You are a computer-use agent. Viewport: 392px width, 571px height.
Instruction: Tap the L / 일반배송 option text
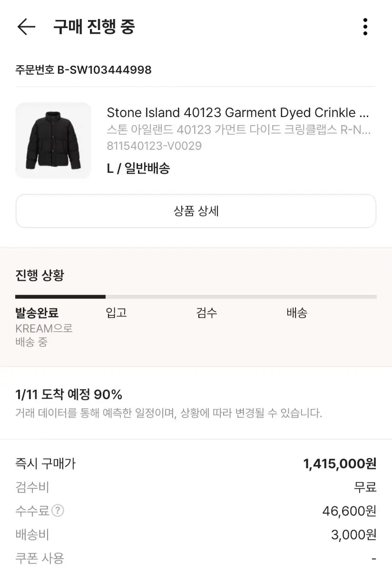[x=138, y=168]
